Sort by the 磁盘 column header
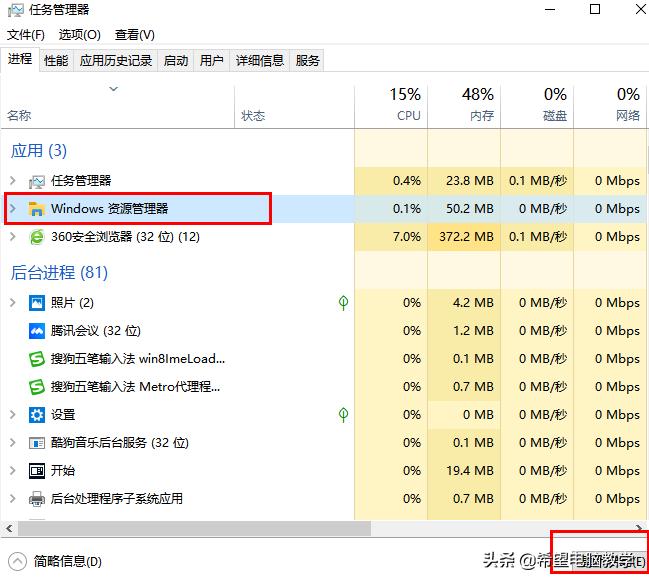 point(537,107)
